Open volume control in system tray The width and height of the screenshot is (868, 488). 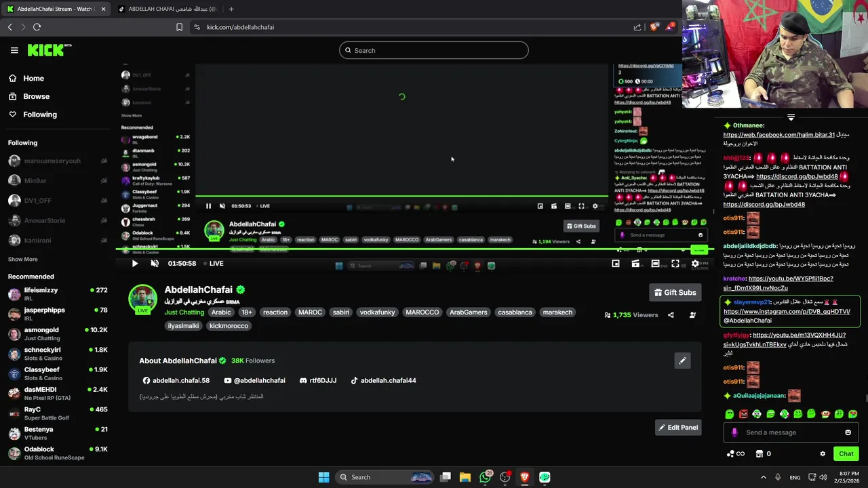tap(823, 477)
